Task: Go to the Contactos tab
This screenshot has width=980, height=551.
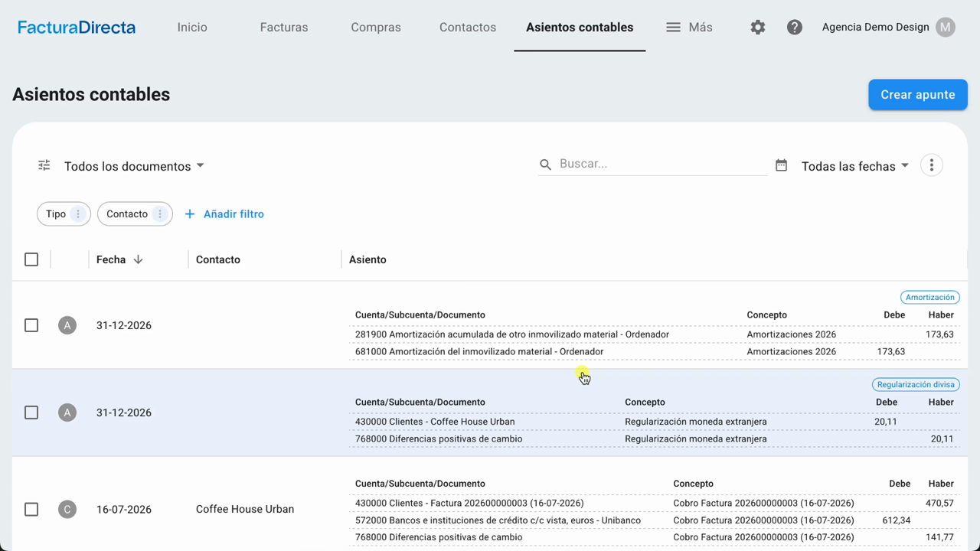Action: point(468,28)
